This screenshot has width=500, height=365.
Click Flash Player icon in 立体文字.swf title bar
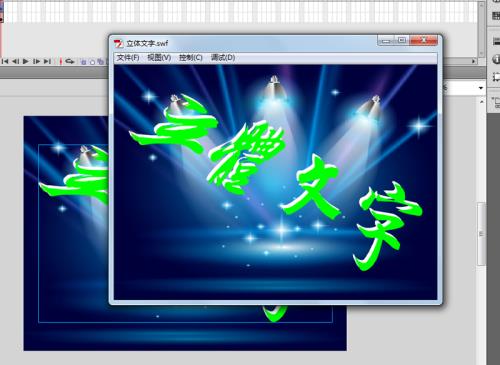point(118,43)
